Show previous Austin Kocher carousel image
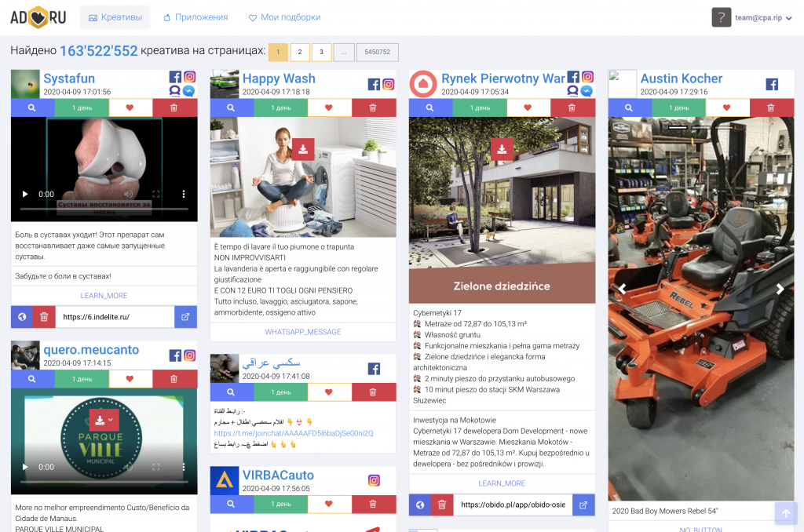804x532 pixels. (x=622, y=289)
